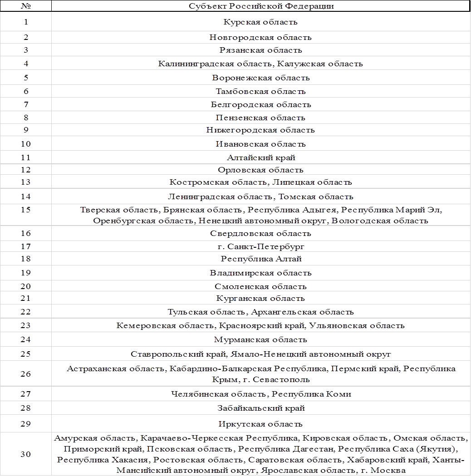Click the 'г. Санкт-Петербург' cell
This screenshot has width=471, height=476.
(x=261, y=246)
